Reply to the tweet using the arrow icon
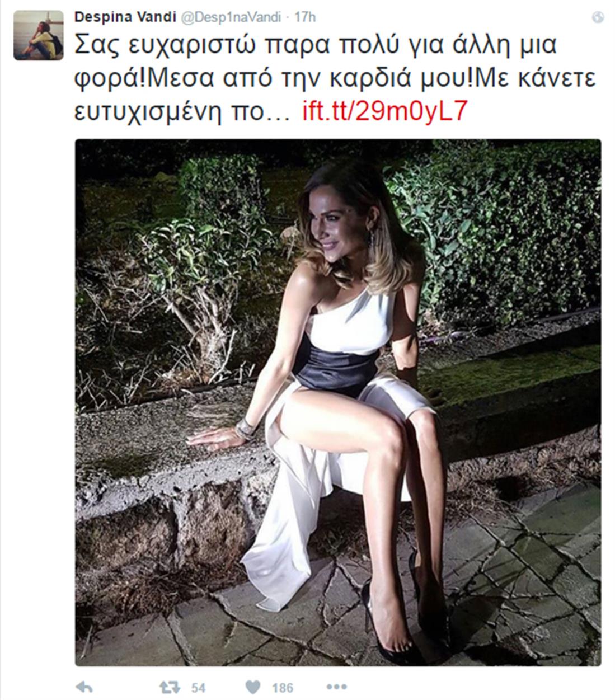The image size is (615, 700). 84,688
